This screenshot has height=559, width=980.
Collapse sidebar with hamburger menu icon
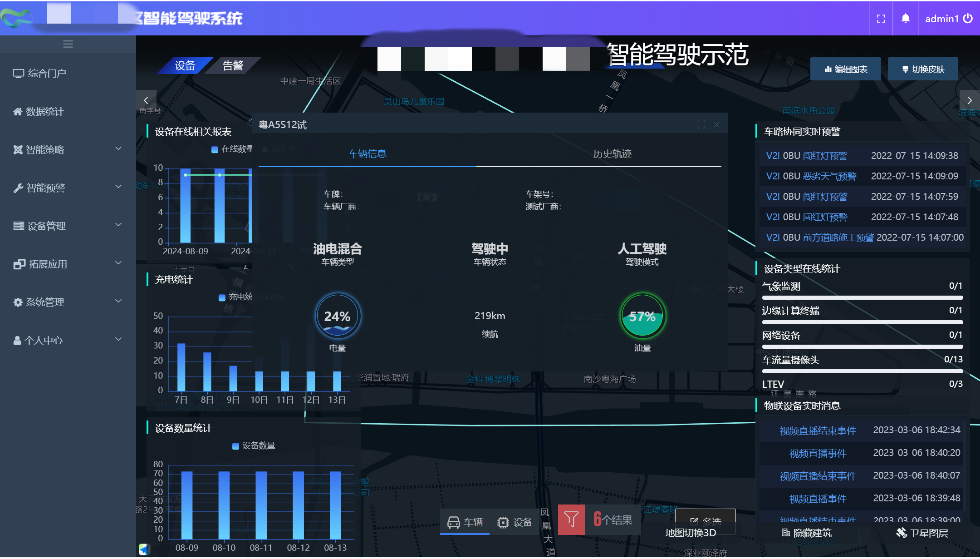pos(68,44)
